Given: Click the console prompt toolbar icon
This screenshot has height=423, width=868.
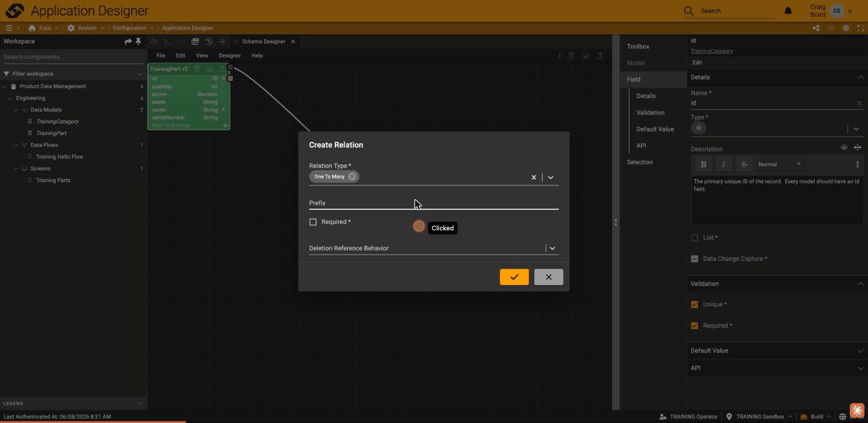Looking at the screenshot, I should (x=168, y=42).
